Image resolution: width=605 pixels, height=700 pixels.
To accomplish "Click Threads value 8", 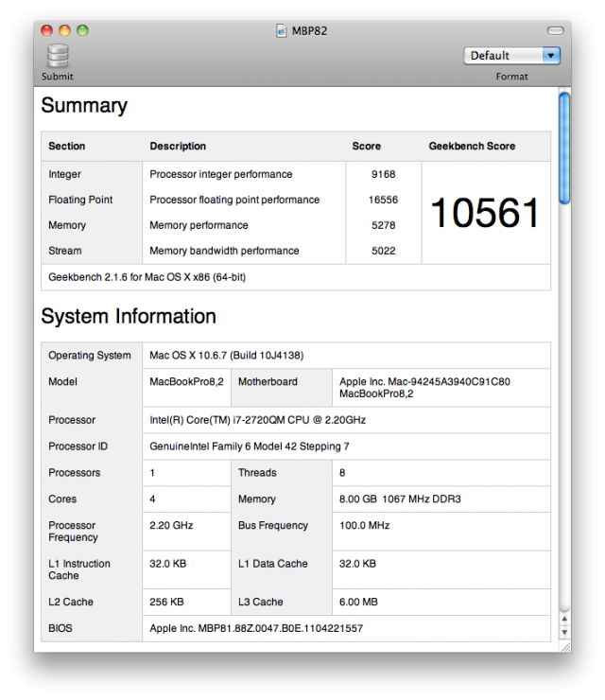I will coord(342,473).
